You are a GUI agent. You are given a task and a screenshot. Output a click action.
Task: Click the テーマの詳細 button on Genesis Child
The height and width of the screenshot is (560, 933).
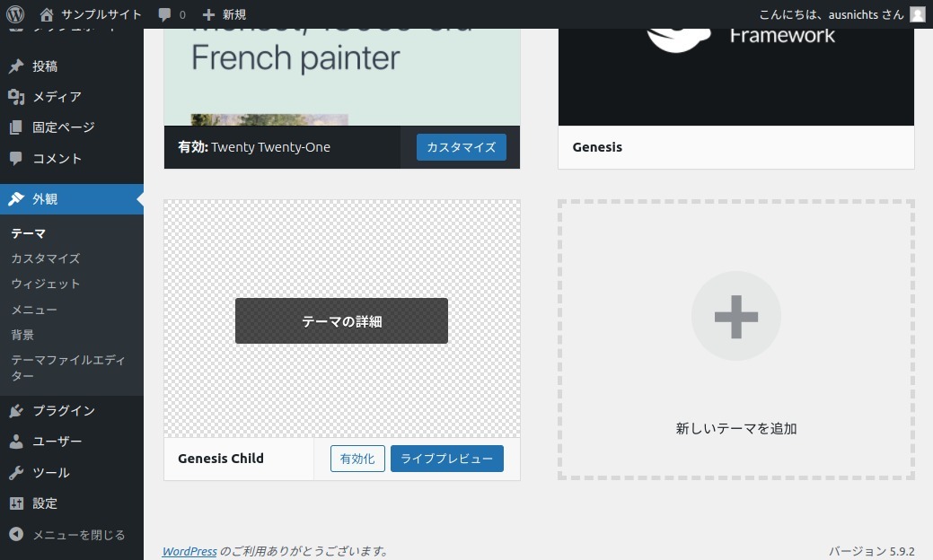pyautogui.click(x=341, y=321)
